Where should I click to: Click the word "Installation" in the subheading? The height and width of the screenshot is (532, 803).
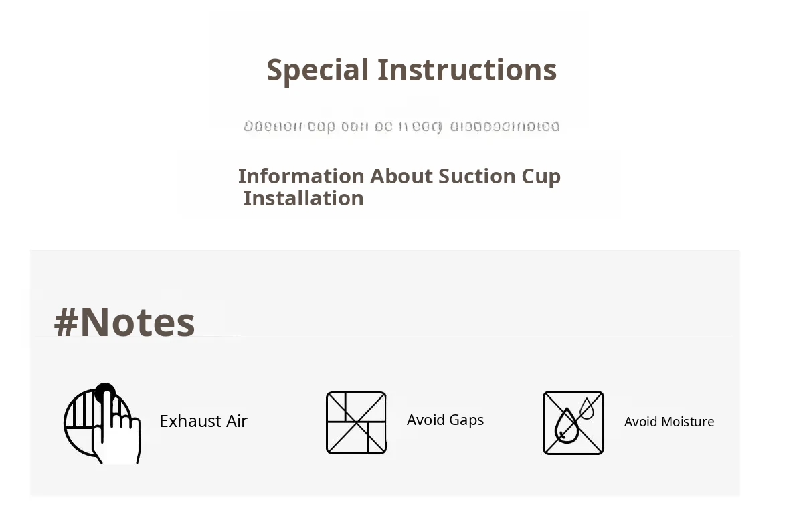pyautogui.click(x=303, y=198)
